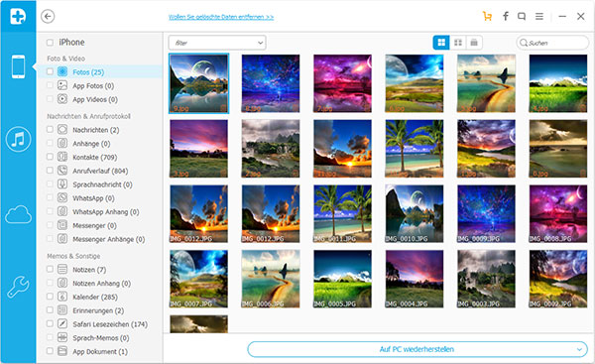Open the filter dropdown
Image resolution: width=595 pixels, height=364 pixels.
point(217,43)
